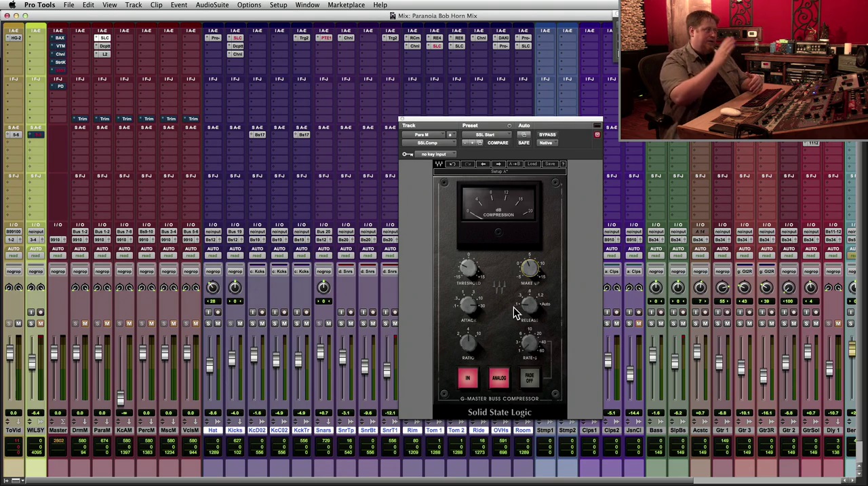868x486 pixels.
Task: Click next preset right-arrow icon
Action: 498,164
